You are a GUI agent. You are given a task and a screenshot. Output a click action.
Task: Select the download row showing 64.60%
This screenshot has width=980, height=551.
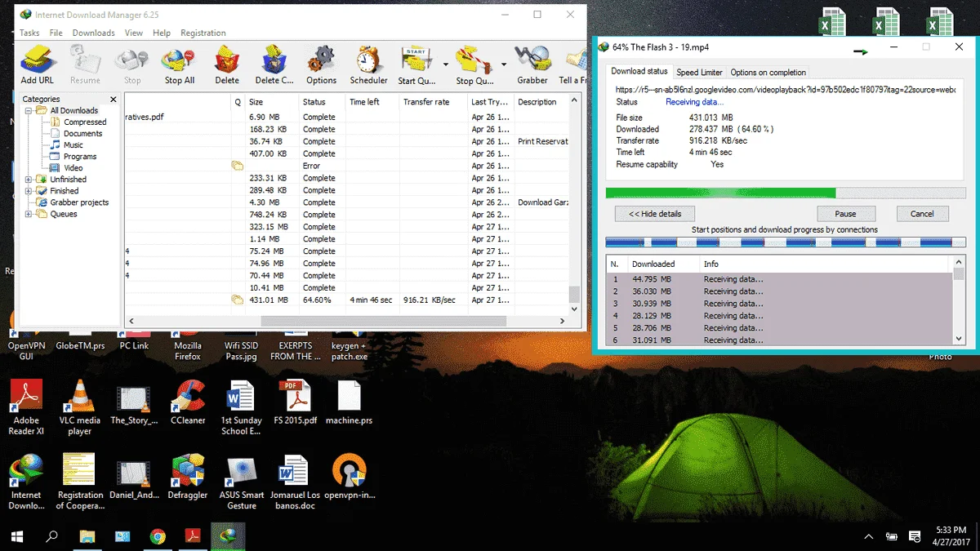pos(346,300)
